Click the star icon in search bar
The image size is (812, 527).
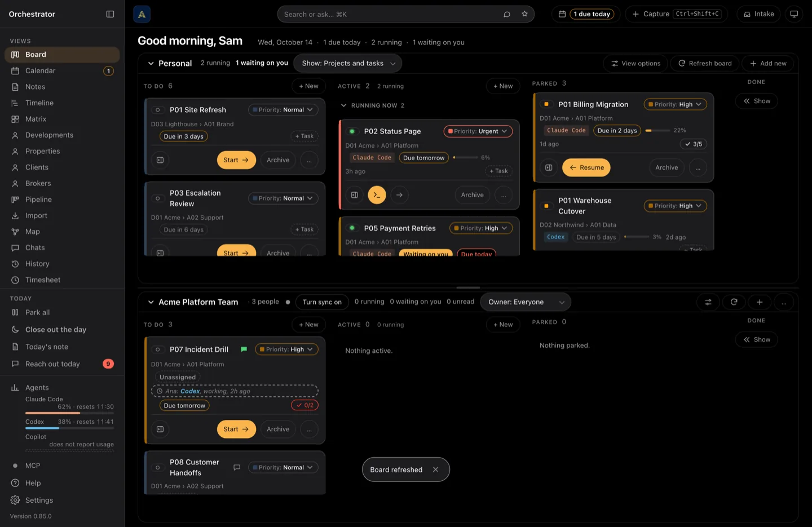524,14
